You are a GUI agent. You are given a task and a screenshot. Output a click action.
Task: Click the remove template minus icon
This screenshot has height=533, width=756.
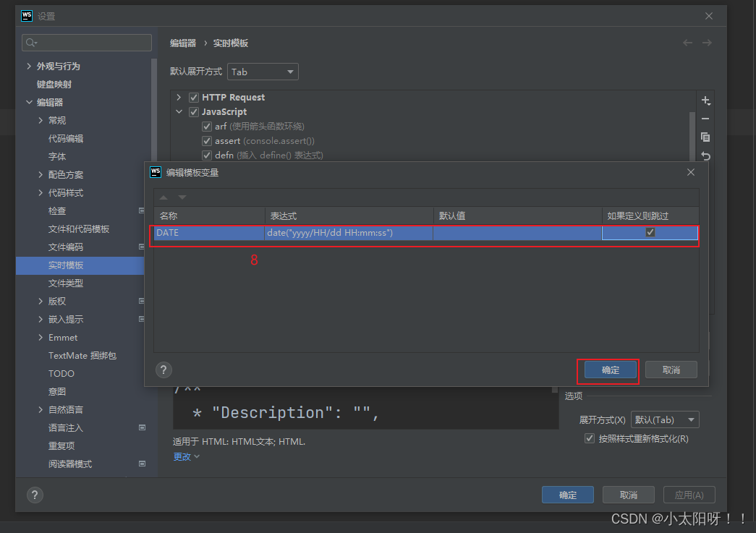tap(706, 119)
